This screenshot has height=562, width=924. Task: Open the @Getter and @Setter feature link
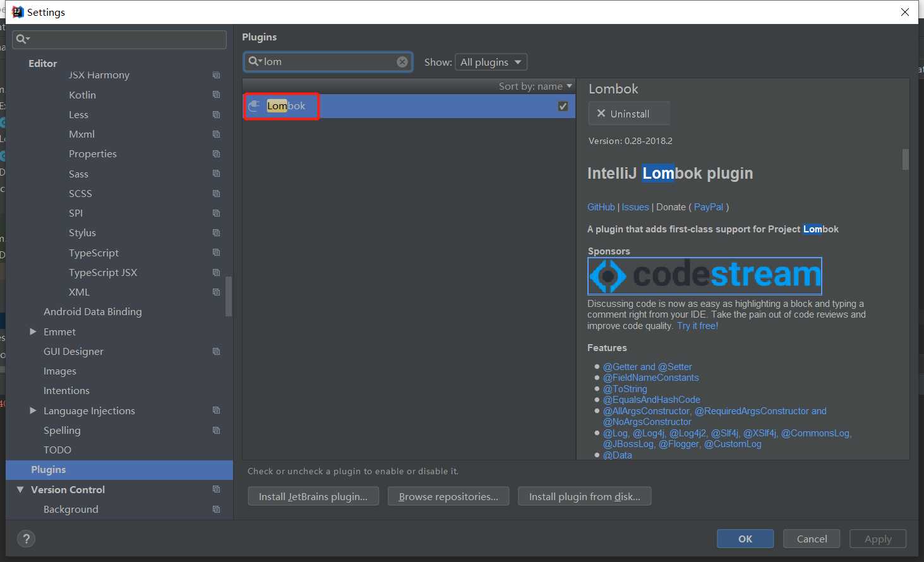tap(647, 367)
